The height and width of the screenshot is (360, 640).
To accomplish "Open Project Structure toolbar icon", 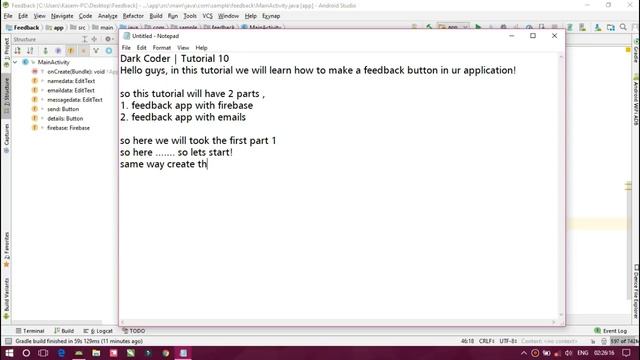I will pos(611,27).
